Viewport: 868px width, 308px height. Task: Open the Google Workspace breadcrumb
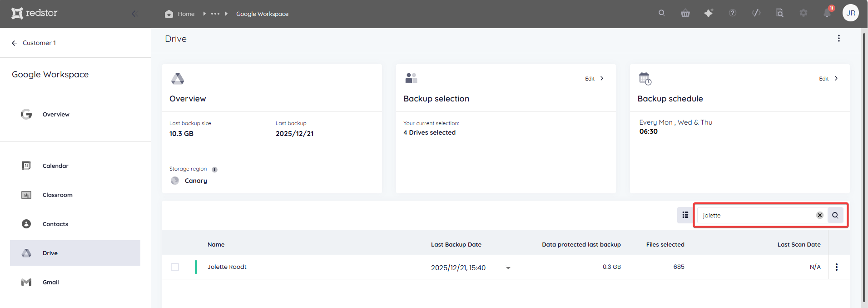tap(262, 14)
